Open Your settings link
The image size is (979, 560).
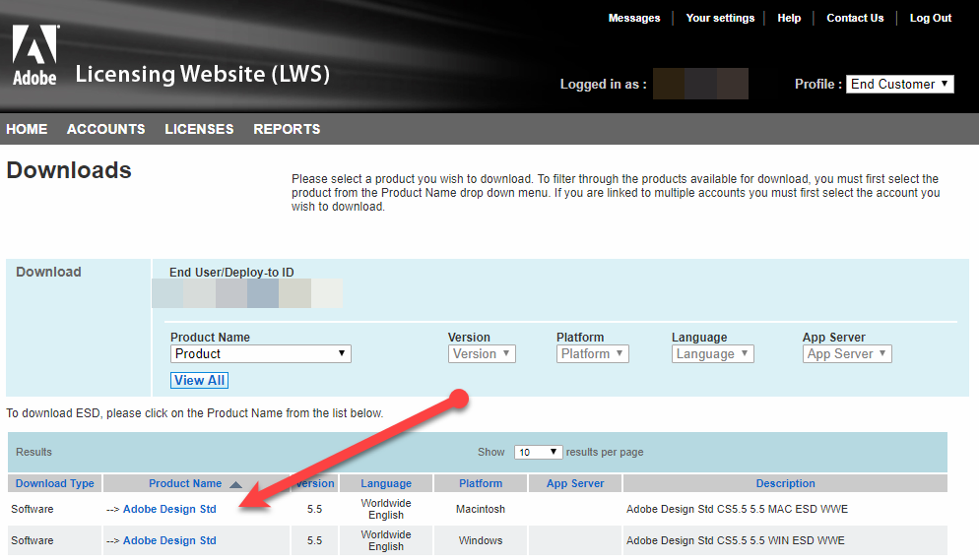pyautogui.click(x=720, y=18)
